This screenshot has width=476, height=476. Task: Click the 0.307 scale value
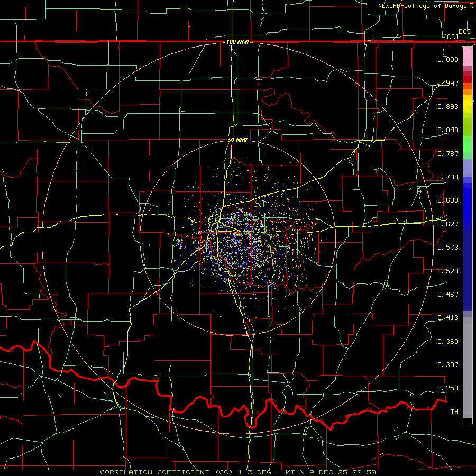pos(448,365)
